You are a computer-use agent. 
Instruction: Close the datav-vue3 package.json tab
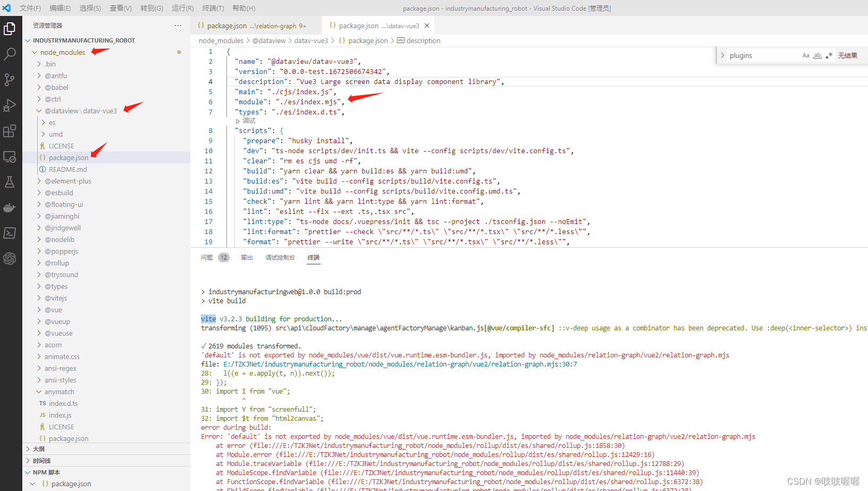tap(427, 26)
